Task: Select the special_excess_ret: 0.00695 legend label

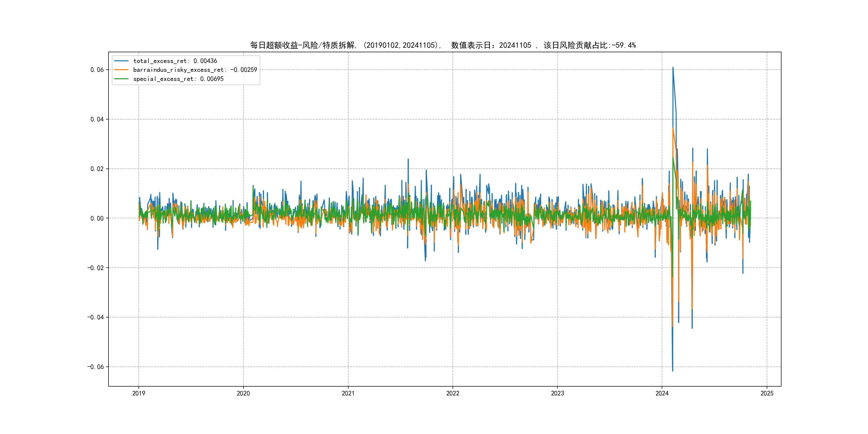Action: tap(178, 79)
